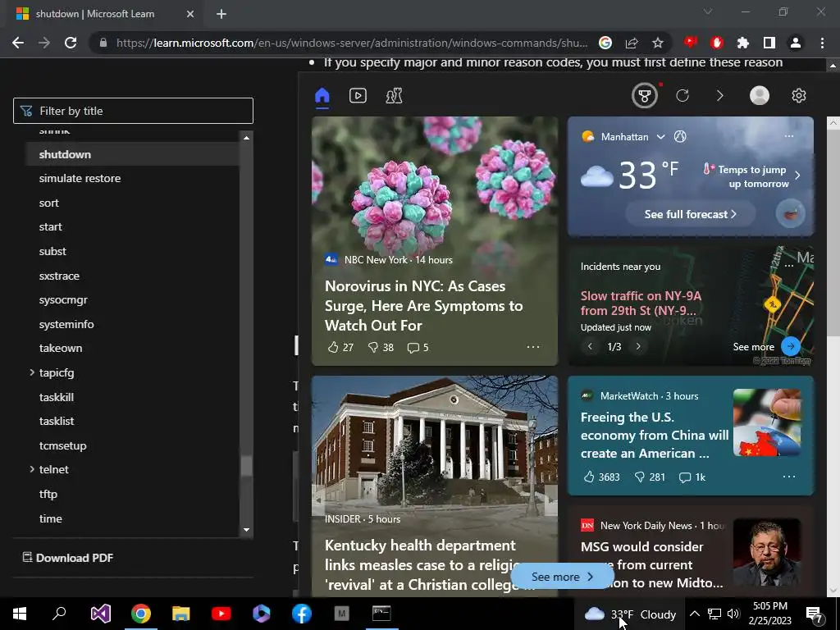
Task: Bookmark this page star icon
Action: [x=658, y=43]
